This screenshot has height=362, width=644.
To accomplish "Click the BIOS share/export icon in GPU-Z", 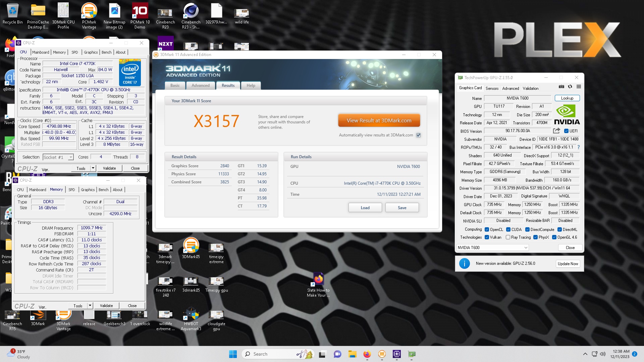I will click(x=556, y=131).
